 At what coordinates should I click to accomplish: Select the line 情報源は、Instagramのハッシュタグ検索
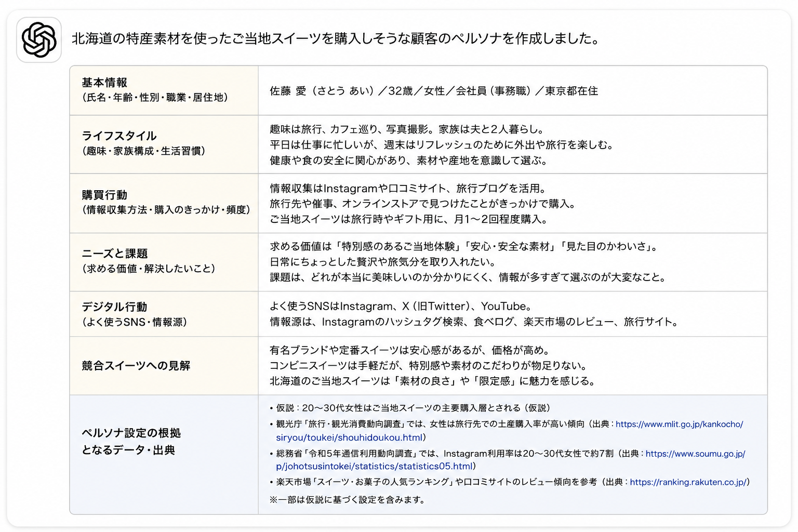475,322
